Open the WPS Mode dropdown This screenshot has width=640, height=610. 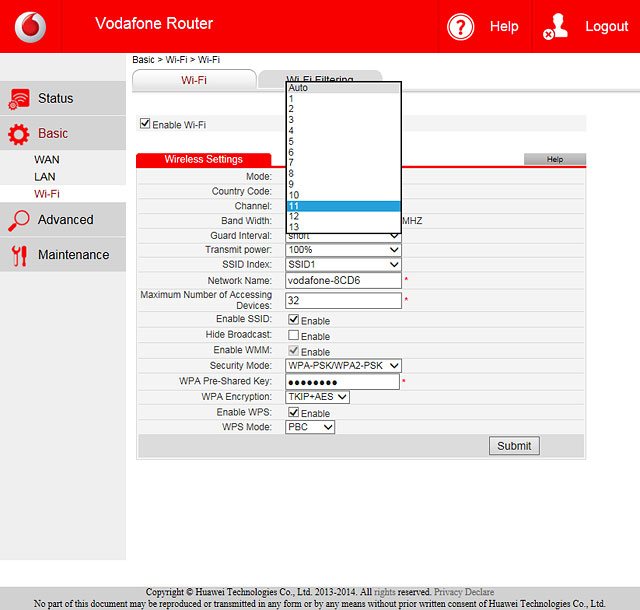coord(310,427)
